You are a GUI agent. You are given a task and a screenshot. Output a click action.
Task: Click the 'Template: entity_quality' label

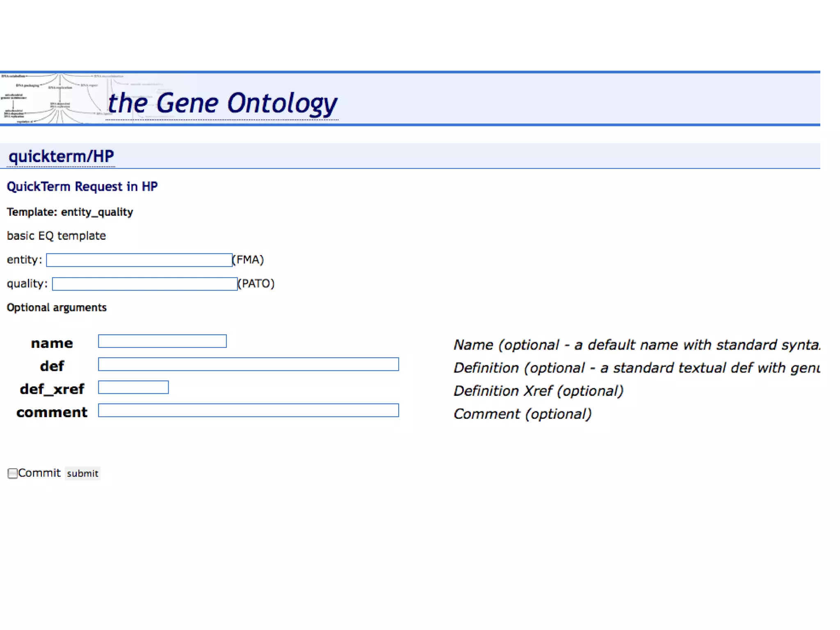point(70,212)
